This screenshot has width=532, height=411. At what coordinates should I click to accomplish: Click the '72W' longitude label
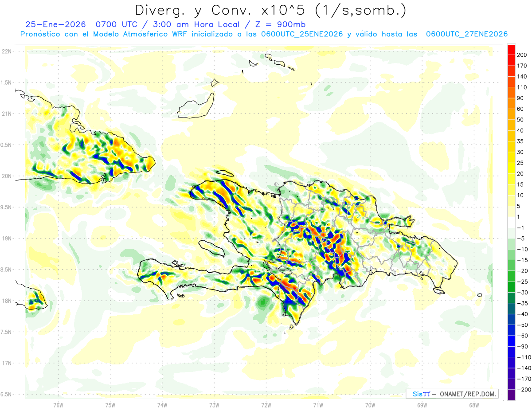pos(266,405)
